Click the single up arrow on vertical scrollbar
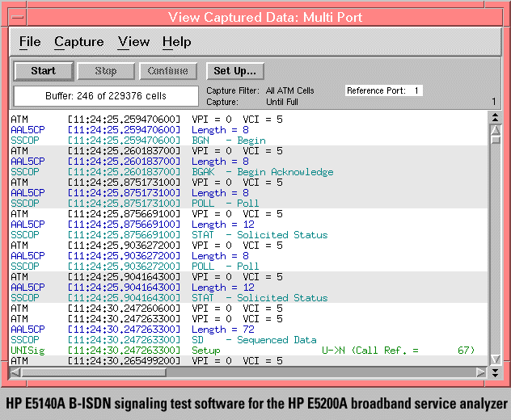 point(495,129)
